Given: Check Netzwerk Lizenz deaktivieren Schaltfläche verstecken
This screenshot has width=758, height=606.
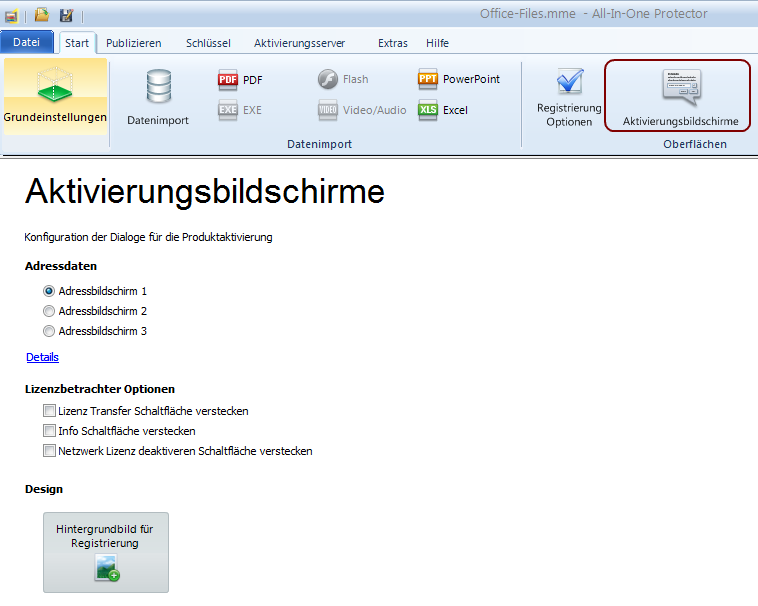Looking at the screenshot, I should 49,451.
